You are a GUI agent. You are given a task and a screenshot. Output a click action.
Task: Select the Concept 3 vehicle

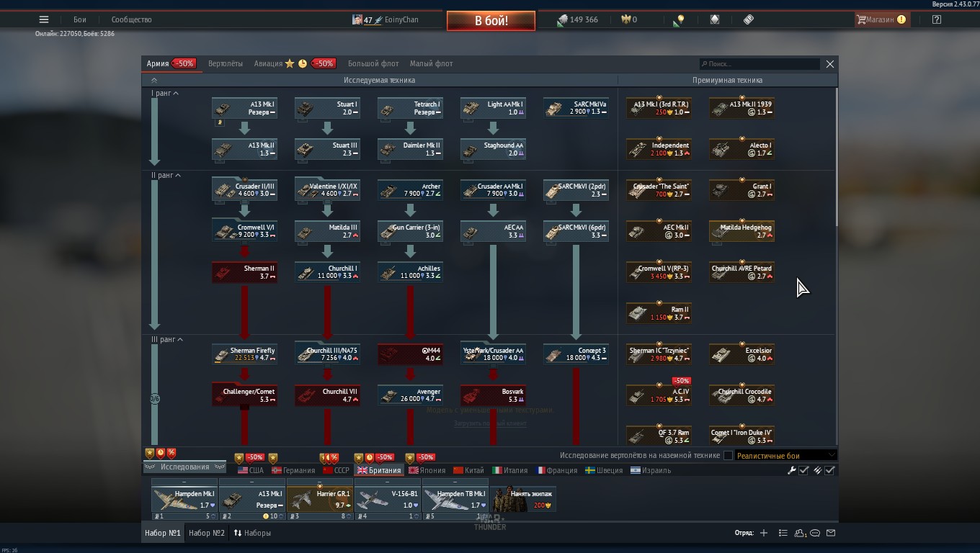point(576,354)
